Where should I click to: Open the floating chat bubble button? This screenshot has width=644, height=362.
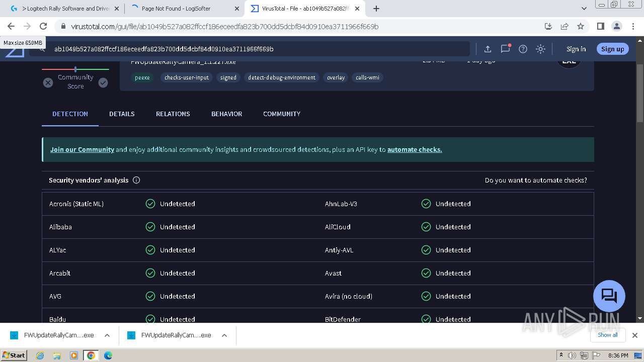click(609, 296)
